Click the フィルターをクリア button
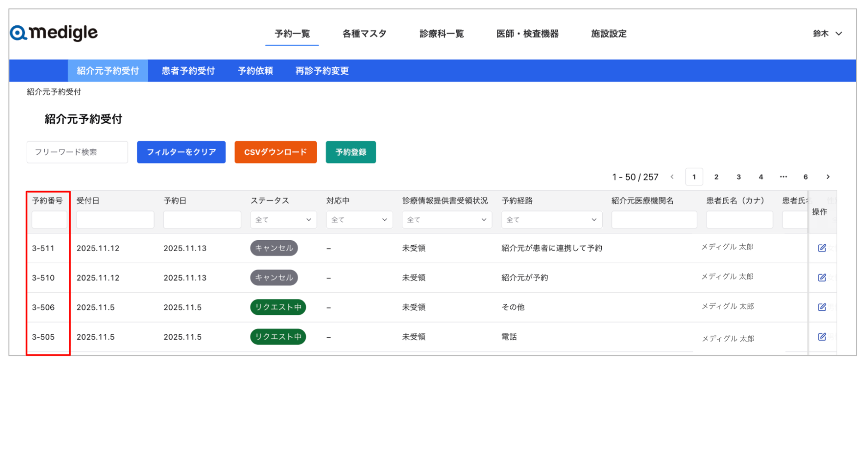Screen dimensions: 868x474 (x=181, y=152)
